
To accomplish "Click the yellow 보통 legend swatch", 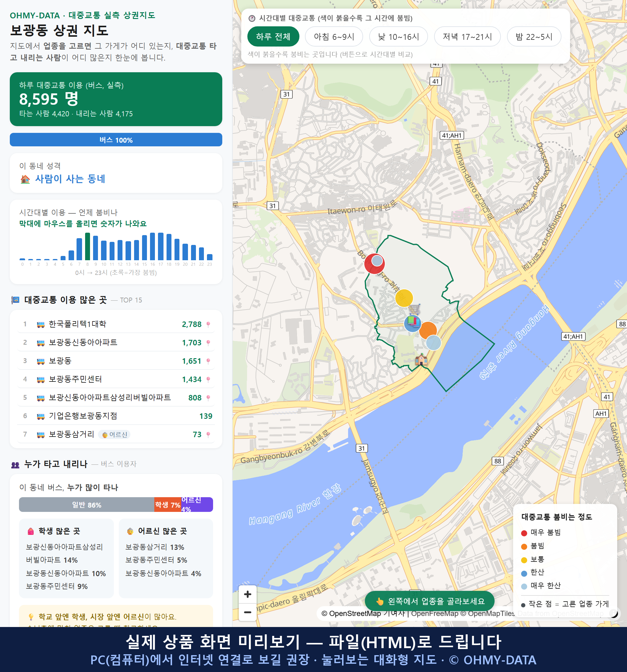I will click(x=524, y=560).
